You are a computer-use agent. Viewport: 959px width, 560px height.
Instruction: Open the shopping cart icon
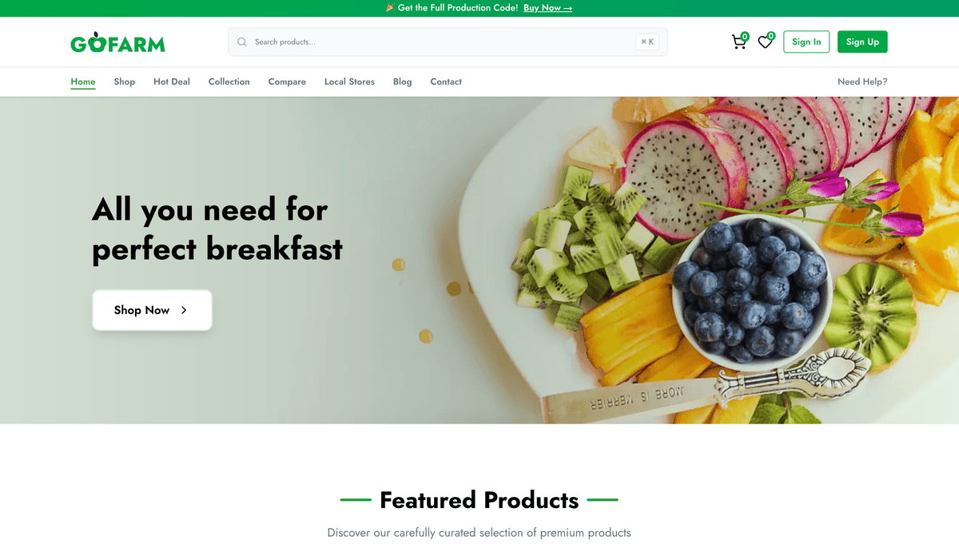click(738, 42)
